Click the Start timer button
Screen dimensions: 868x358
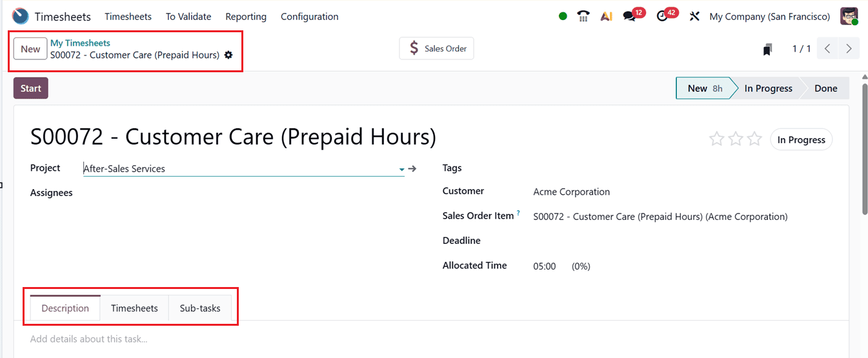tap(31, 88)
